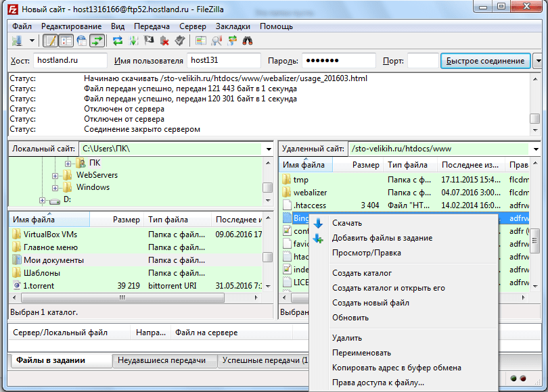The width and height of the screenshot is (548, 392).
Task: Select the 1.torrent file row
Action: 136,286
